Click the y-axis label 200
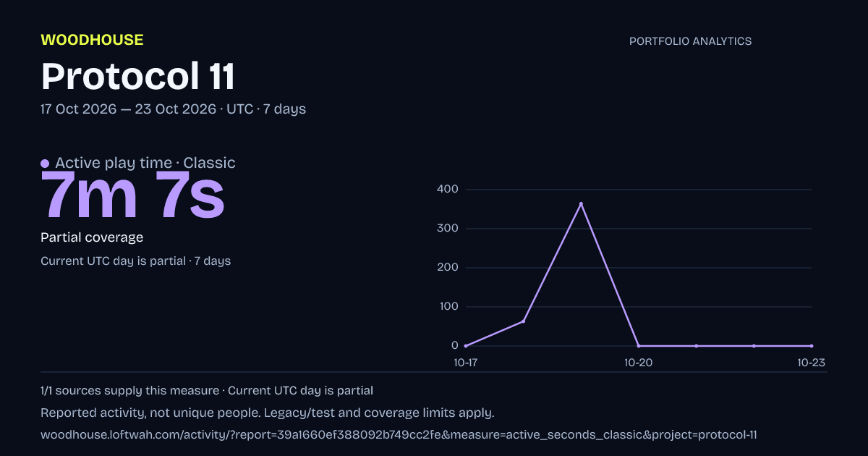Image resolution: width=868 pixels, height=456 pixels. [448, 268]
